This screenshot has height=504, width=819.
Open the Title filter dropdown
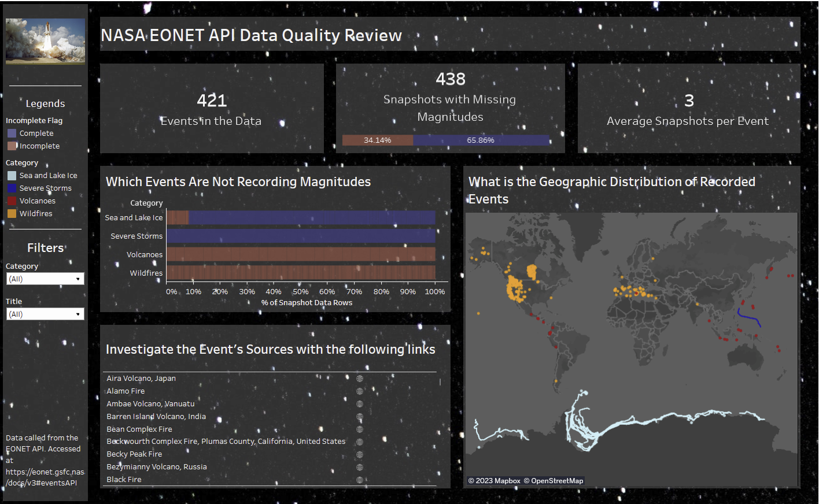click(45, 314)
